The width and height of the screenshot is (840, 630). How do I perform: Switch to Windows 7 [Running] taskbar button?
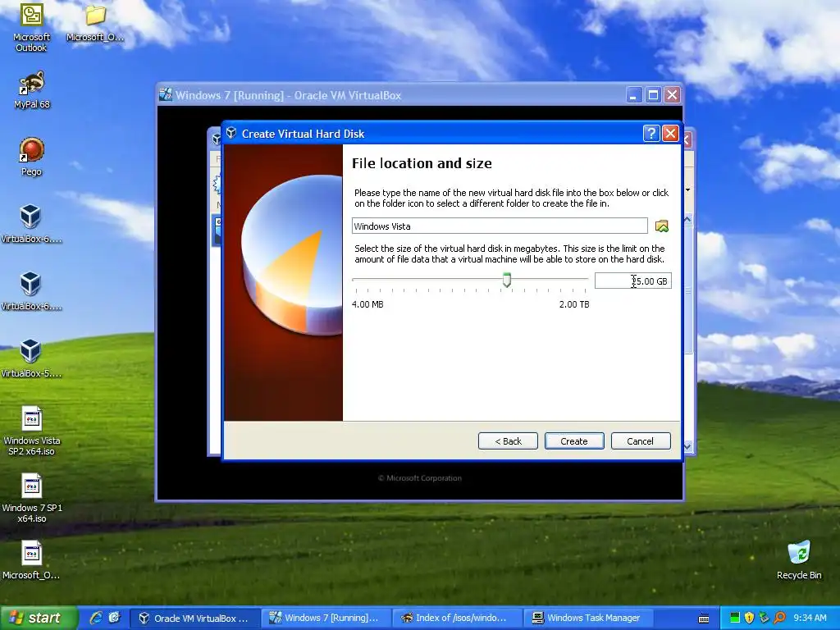pyautogui.click(x=326, y=618)
